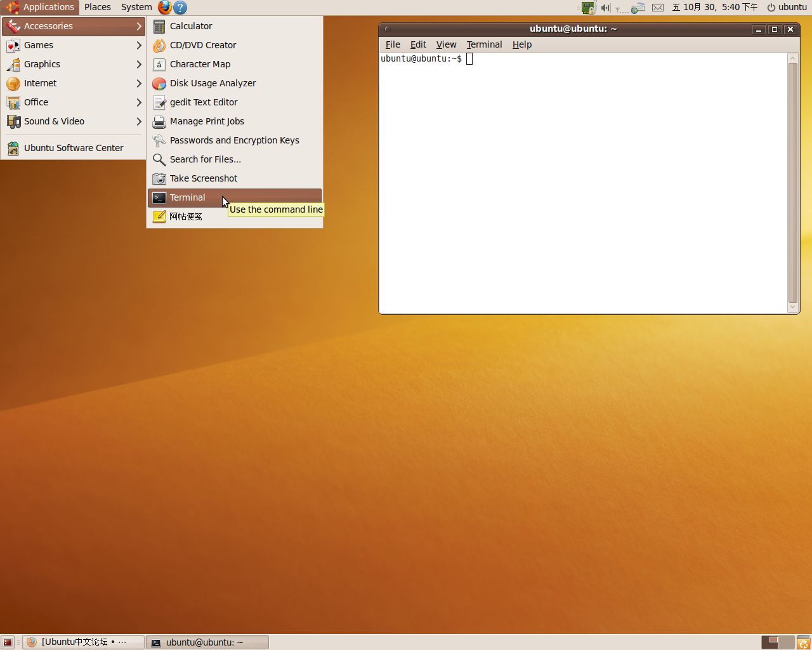Open the mail envelope indicator
The image size is (812, 650).
(658, 8)
